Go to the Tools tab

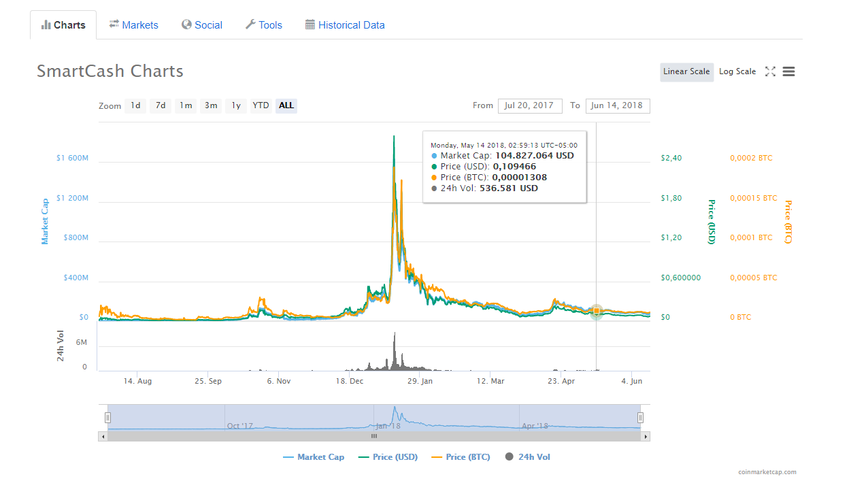(263, 25)
